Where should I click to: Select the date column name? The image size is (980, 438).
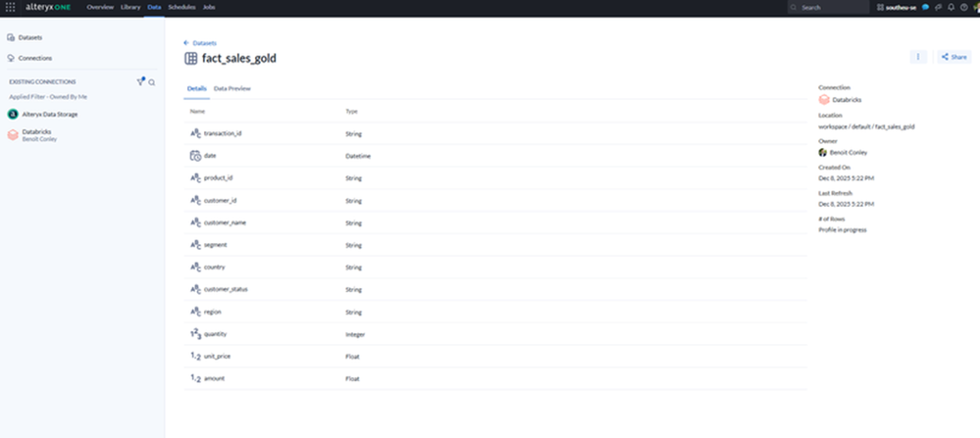pyautogui.click(x=210, y=156)
